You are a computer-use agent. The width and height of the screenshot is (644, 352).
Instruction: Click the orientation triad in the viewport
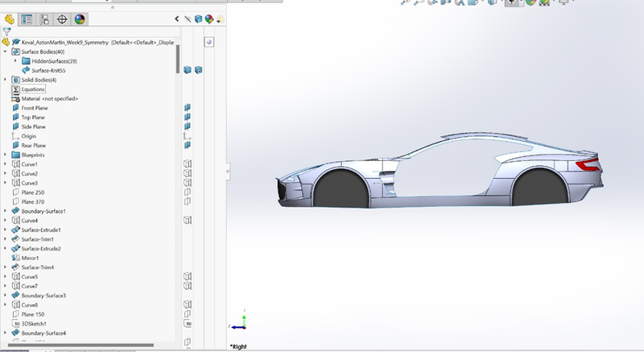238,321
